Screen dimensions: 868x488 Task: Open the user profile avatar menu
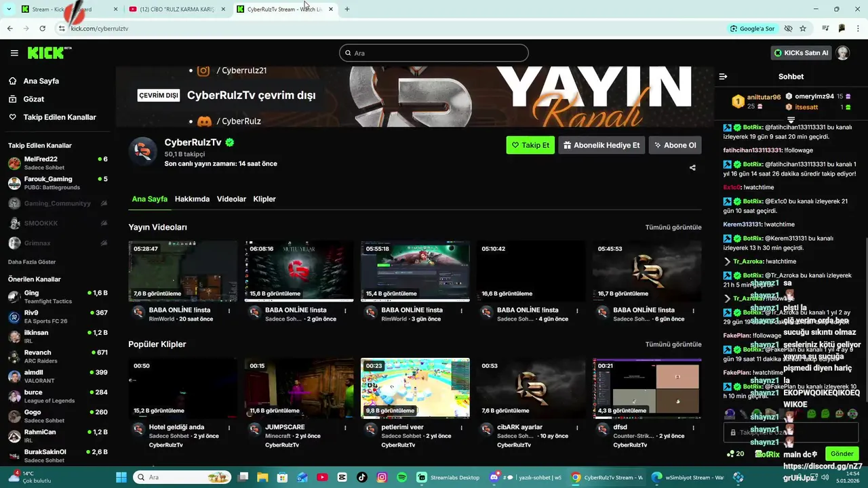842,53
